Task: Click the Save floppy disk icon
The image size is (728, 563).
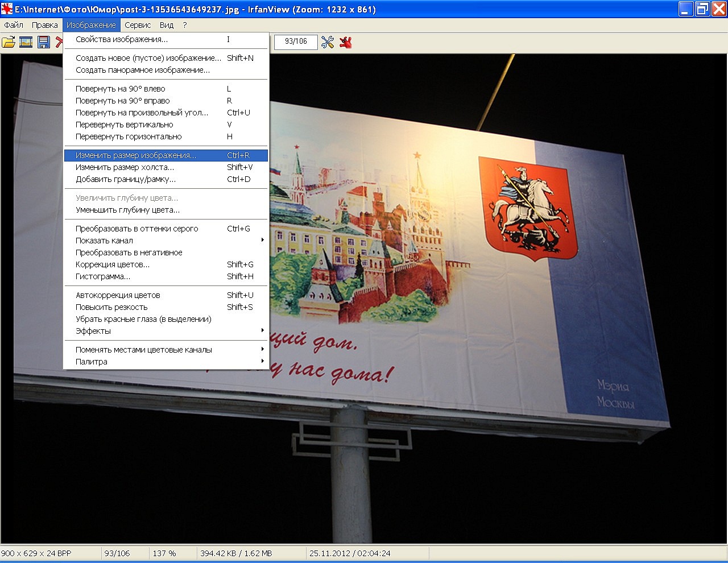Action: [44, 42]
